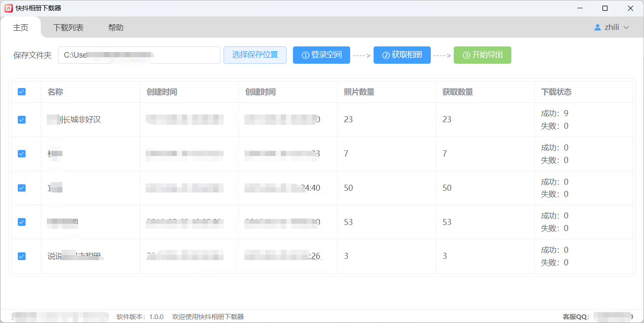Expand the zhili account dropdown arrow
This screenshot has width=644, height=323.
(626, 27)
